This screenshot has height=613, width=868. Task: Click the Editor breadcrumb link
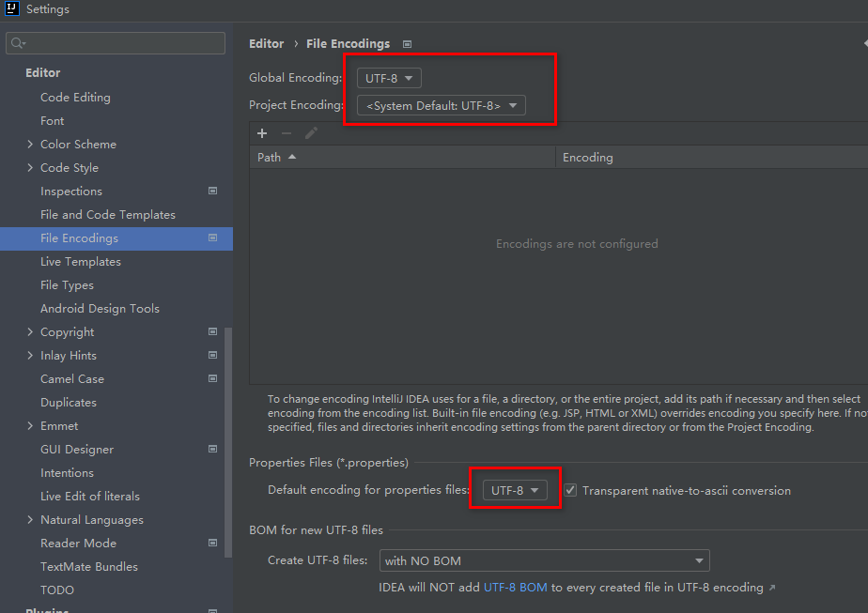(266, 44)
